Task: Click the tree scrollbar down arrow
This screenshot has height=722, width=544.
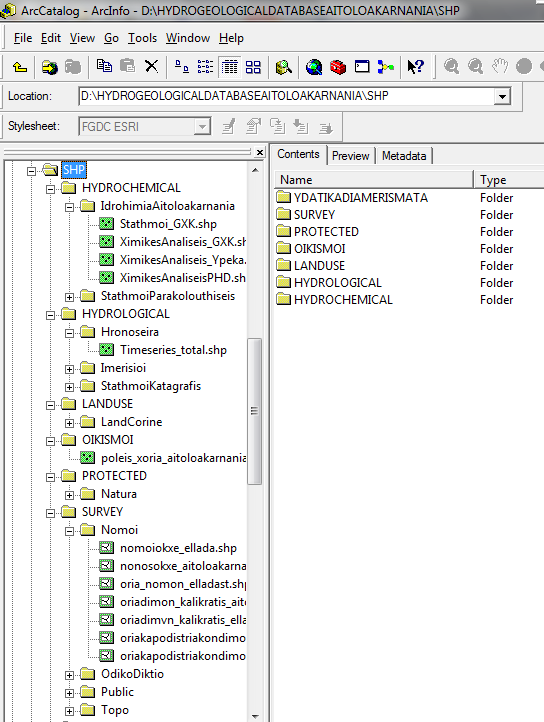Action: pyautogui.click(x=255, y=716)
